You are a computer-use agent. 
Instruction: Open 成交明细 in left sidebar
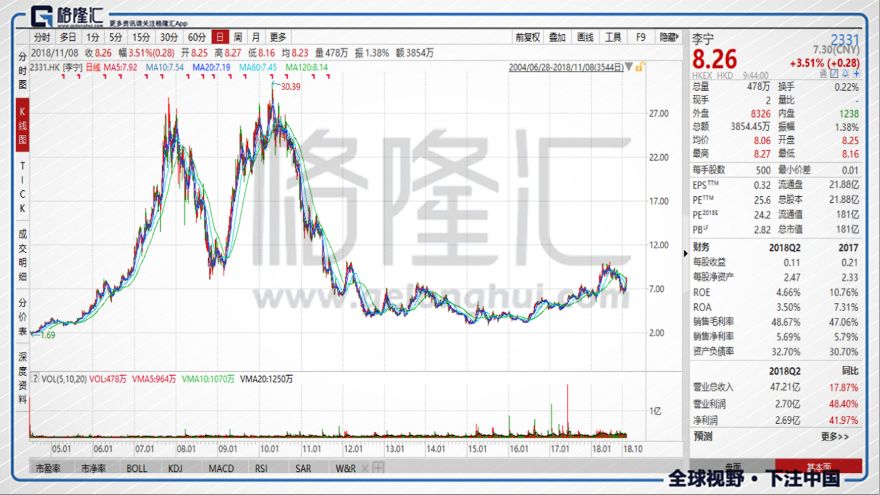pos(22,255)
